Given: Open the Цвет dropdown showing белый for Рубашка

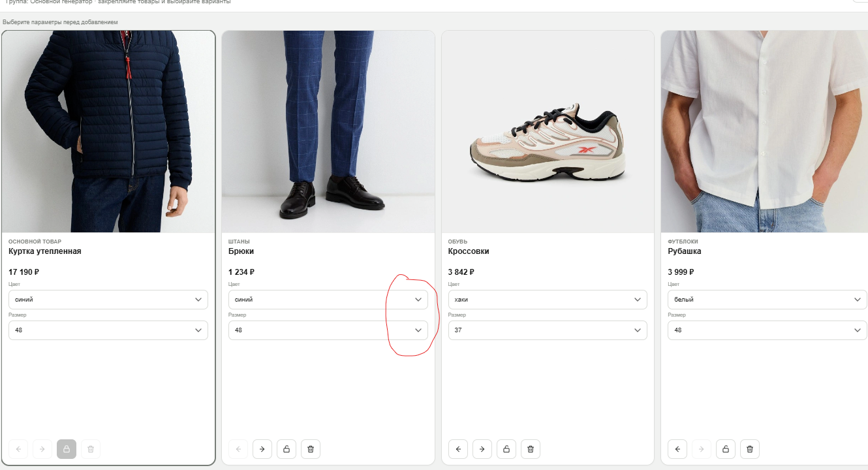Looking at the screenshot, I should (767, 300).
